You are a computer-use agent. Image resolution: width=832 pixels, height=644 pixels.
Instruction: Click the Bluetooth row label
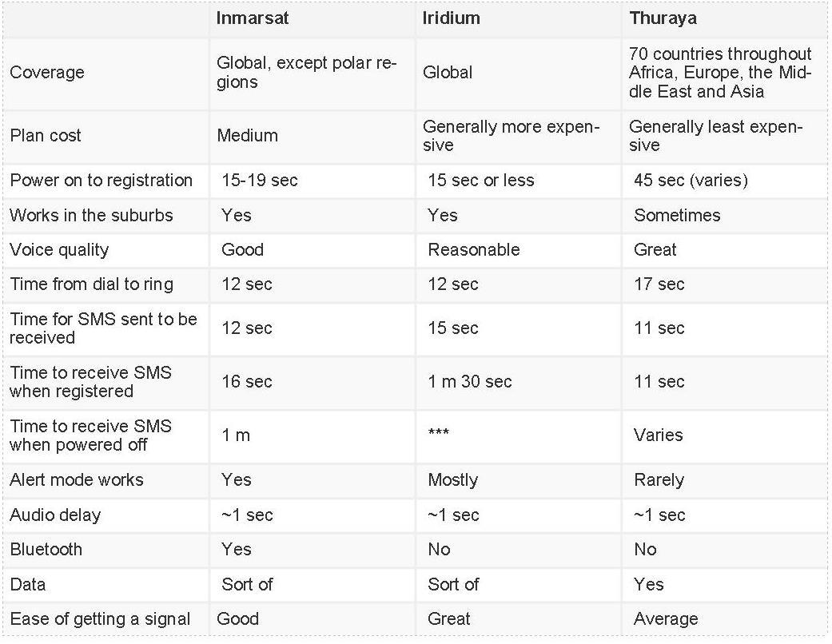(46, 550)
